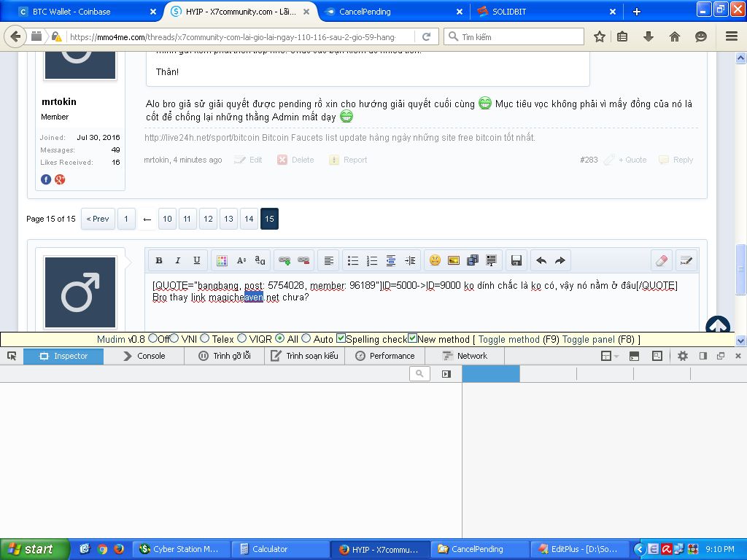Click Reply on mrtokin post
Image resolution: width=747 pixels, height=560 pixels.
click(676, 160)
